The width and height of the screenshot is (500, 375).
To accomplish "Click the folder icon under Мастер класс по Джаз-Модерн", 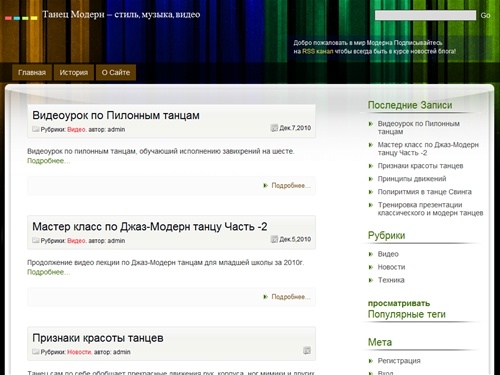I will (x=36, y=240).
